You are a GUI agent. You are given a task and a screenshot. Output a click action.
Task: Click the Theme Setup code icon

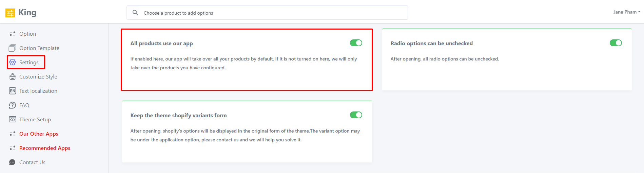pyautogui.click(x=13, y=119)
